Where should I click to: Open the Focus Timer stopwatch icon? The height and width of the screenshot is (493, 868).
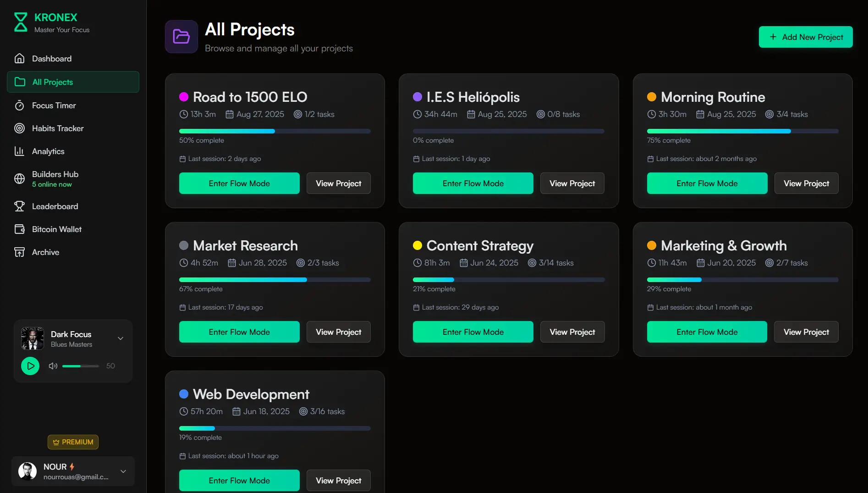19,105
